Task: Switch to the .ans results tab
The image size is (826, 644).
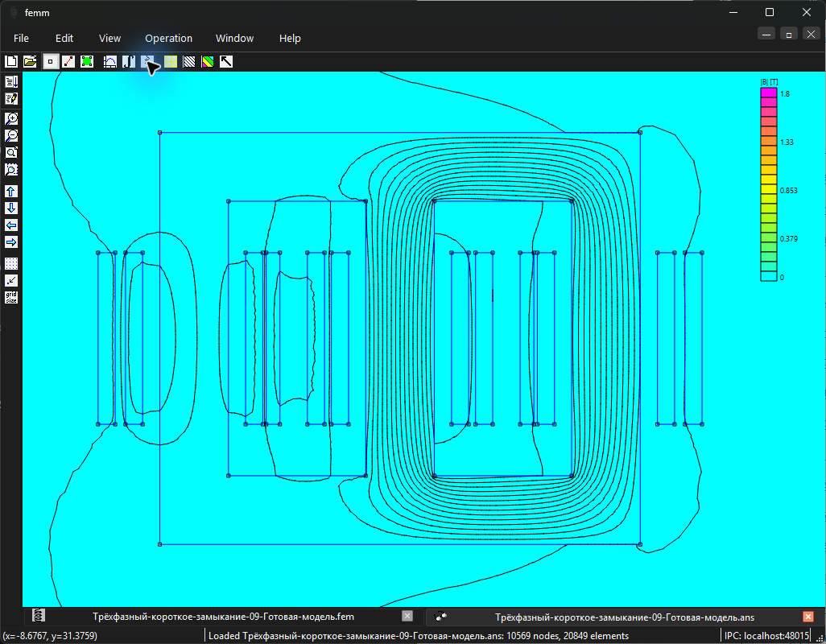Action: (625, 617)
